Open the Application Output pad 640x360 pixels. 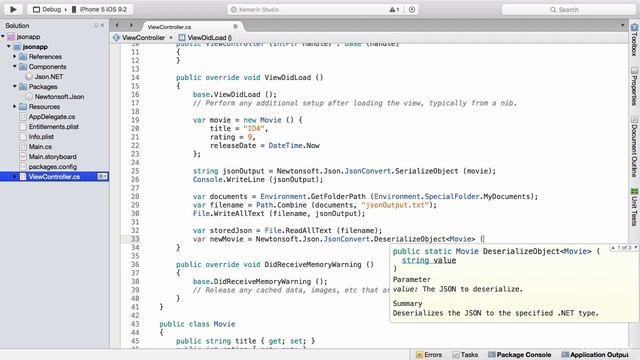point(595,355)
